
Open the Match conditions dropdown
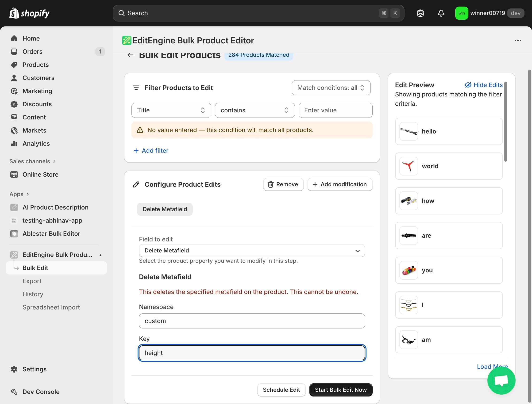[331, 88]
